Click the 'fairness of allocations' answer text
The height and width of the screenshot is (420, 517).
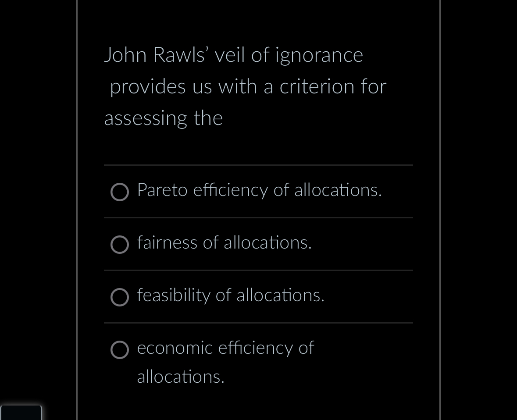point(224,243)
